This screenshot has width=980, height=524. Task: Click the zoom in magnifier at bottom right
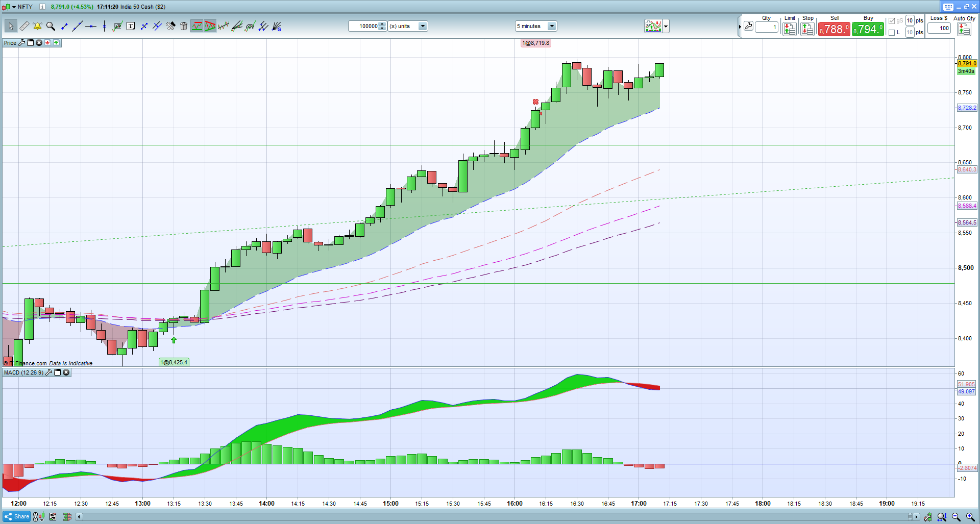[970, 517]
